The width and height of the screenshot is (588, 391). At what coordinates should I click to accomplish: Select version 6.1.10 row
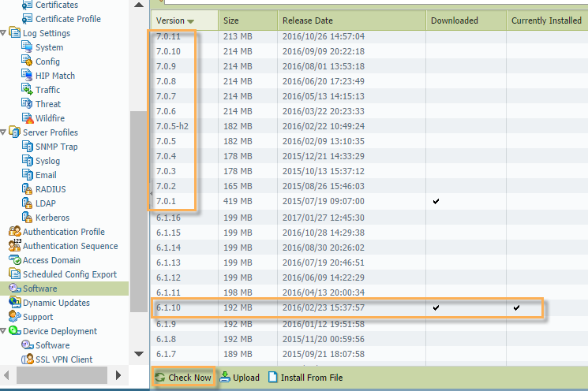coord(369,307)
